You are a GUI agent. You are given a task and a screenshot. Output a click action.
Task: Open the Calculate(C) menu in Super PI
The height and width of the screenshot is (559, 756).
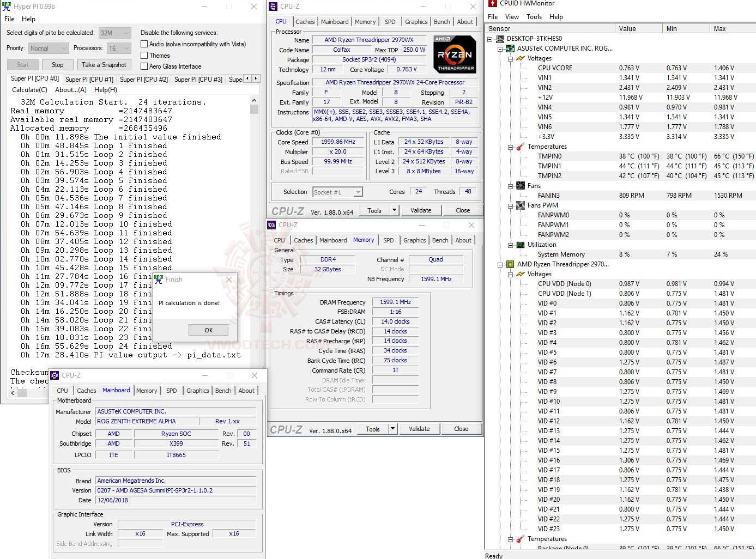(29, 90)
